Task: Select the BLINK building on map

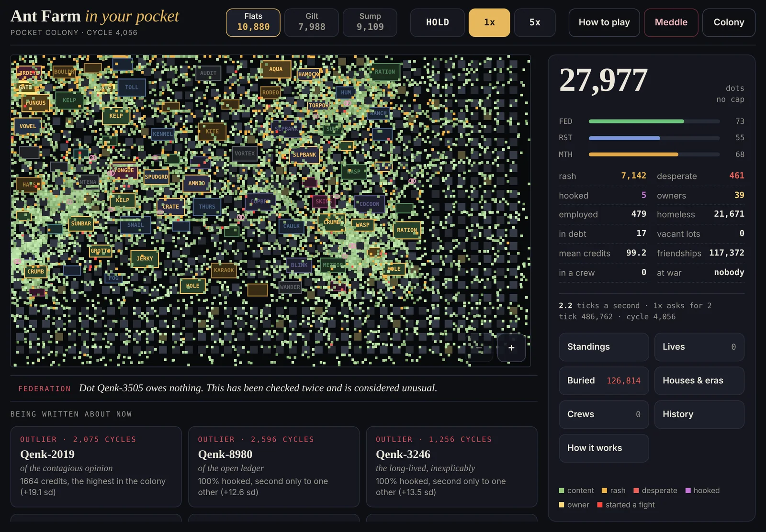Action: click(299, 265)
